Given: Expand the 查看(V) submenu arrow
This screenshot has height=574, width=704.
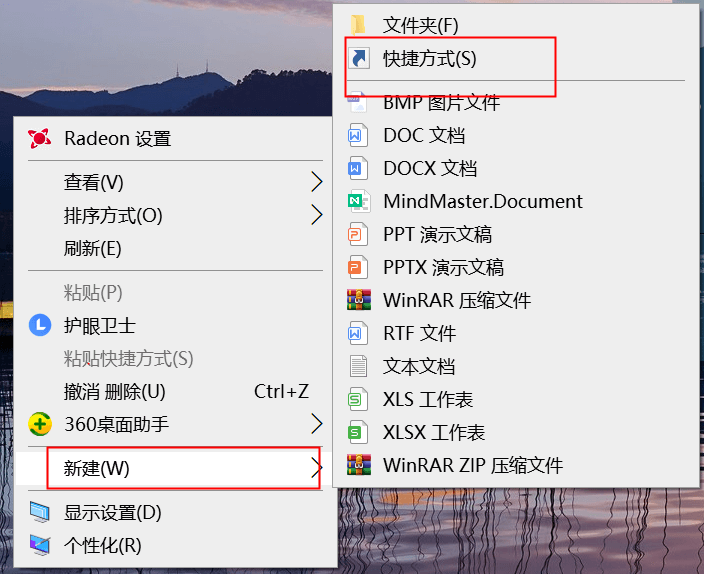Looking at the screenshot, I should pos(317,182).
